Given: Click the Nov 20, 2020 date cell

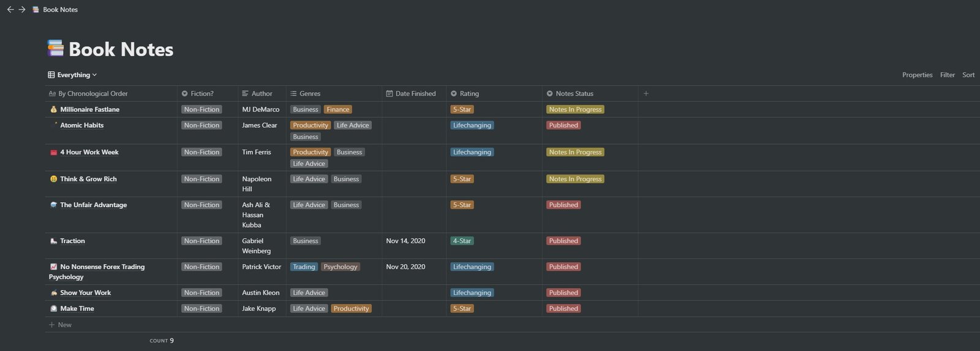Looking at the screenshot, I should [x=414, y=271].
